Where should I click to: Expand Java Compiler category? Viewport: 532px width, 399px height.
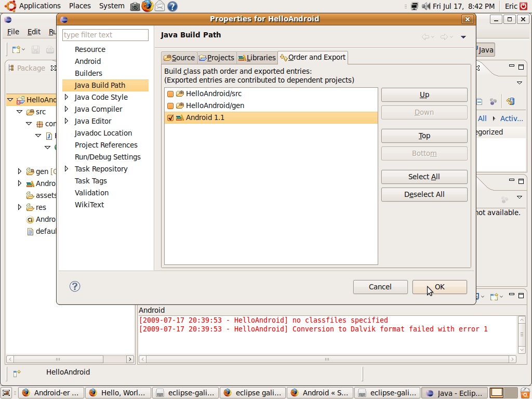(66, 109)
